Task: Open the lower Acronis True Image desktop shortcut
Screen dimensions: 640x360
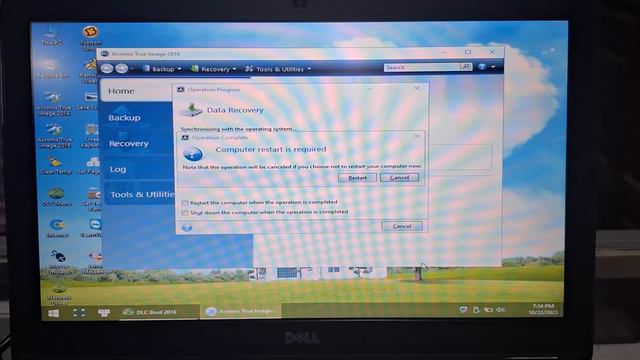Action: (54, 136)
